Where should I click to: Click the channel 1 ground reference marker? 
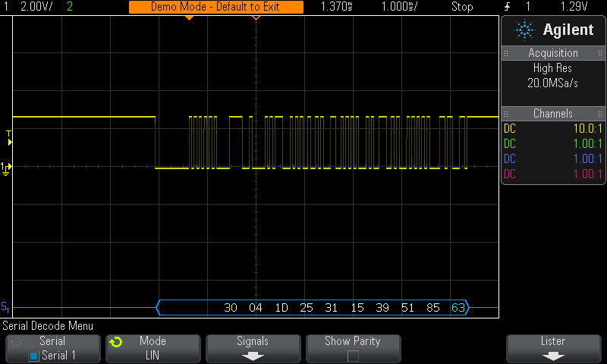tap(6, 168)
